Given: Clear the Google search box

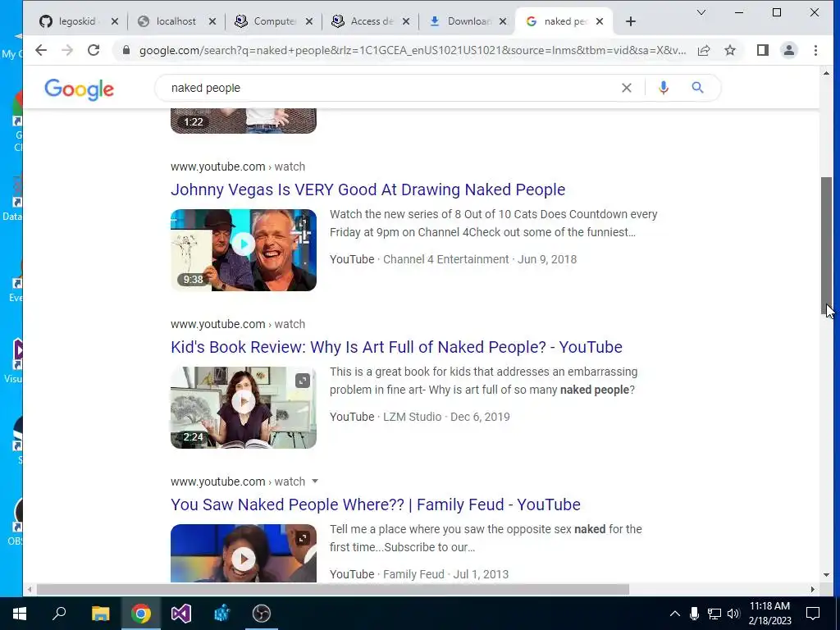Looking at the screenshot, I should pos(626,88).
